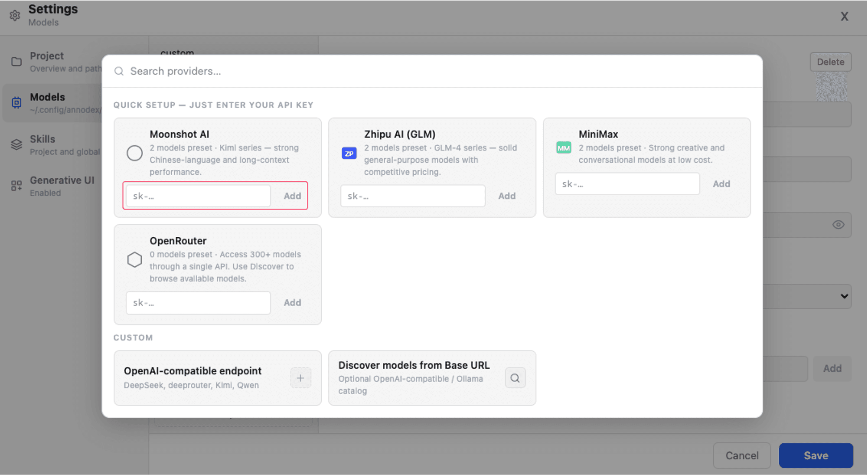Open the dropdown chevron in the background settings form
Image resolution: width=868 pixels, height=475 pixels.
pos(844,296)
